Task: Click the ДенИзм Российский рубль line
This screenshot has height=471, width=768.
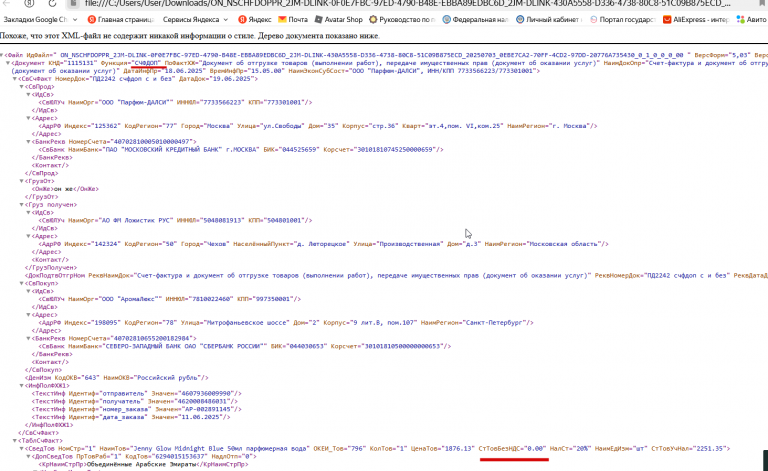Action: click(x=117, y=378)
